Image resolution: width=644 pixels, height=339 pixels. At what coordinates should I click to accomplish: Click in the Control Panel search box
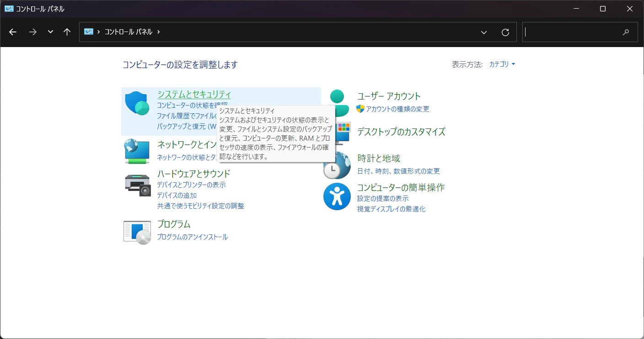point(580,32)
